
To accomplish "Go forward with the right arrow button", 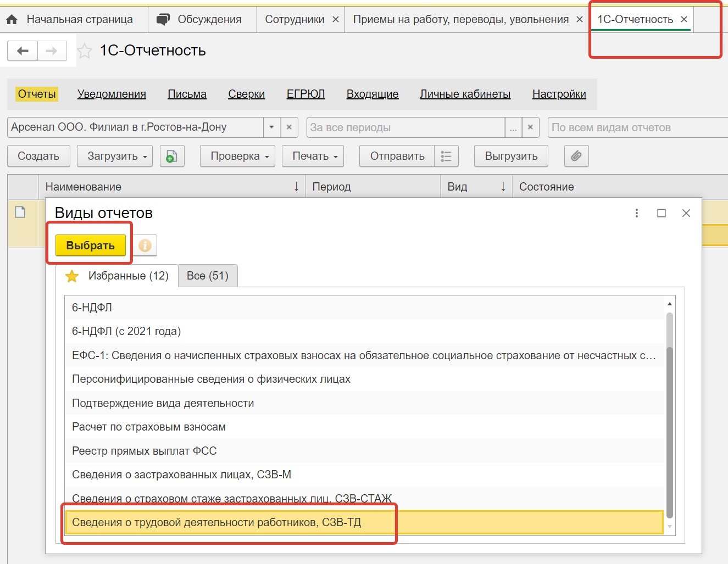I will point(52,51).
